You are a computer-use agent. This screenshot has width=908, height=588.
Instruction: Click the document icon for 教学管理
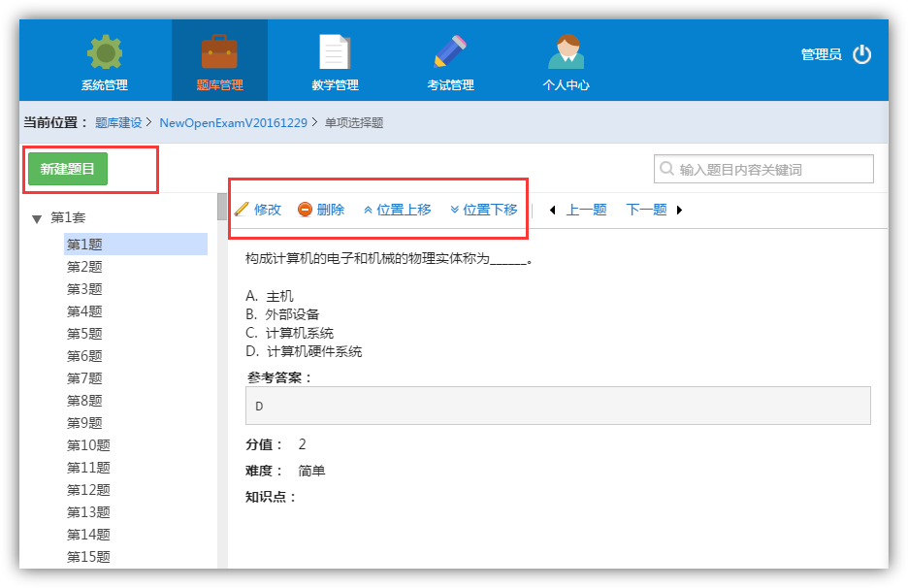(x=335, y=51)
